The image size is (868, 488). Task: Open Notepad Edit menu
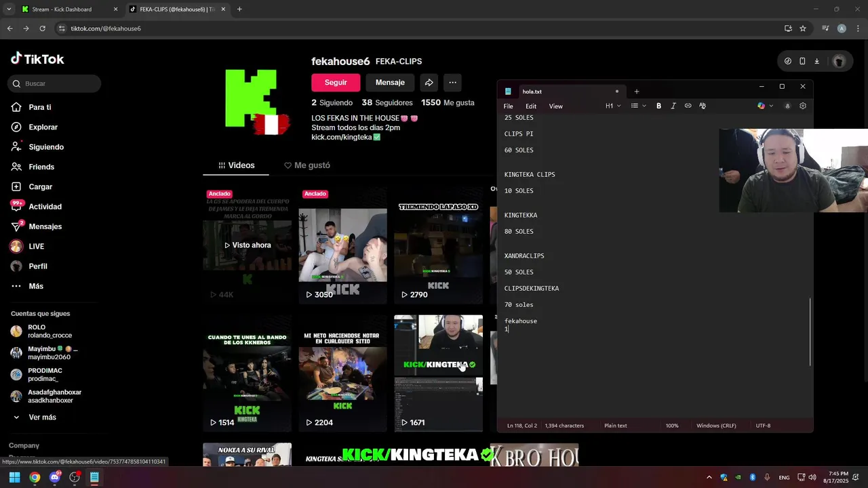pyautogui.click(x=531, y=106)
